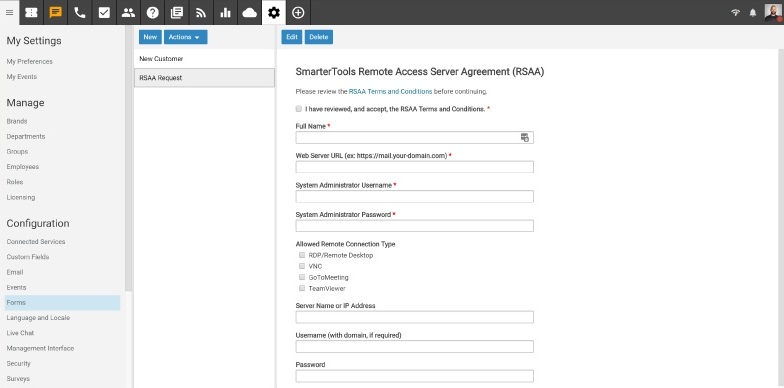The height and width of the screenshot is (388, 784).
Task: Open Custom Fields configuration
Action: (28, 256)
